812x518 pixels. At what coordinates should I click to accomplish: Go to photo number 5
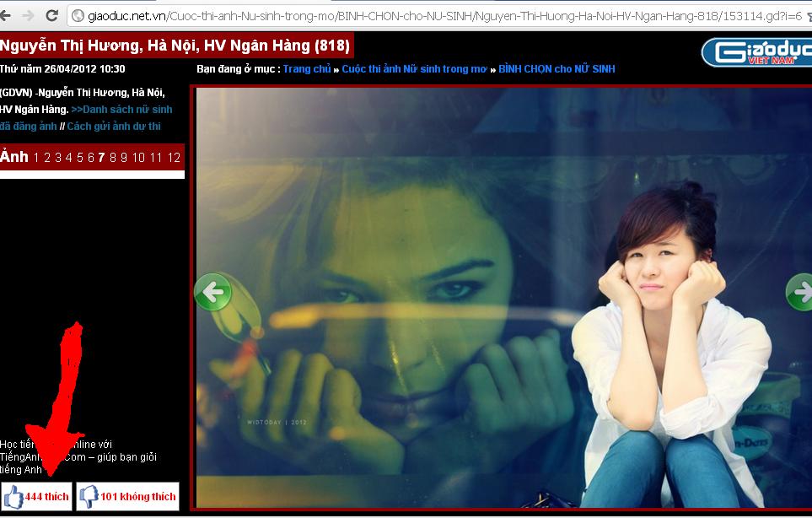(x=80, y=158)
